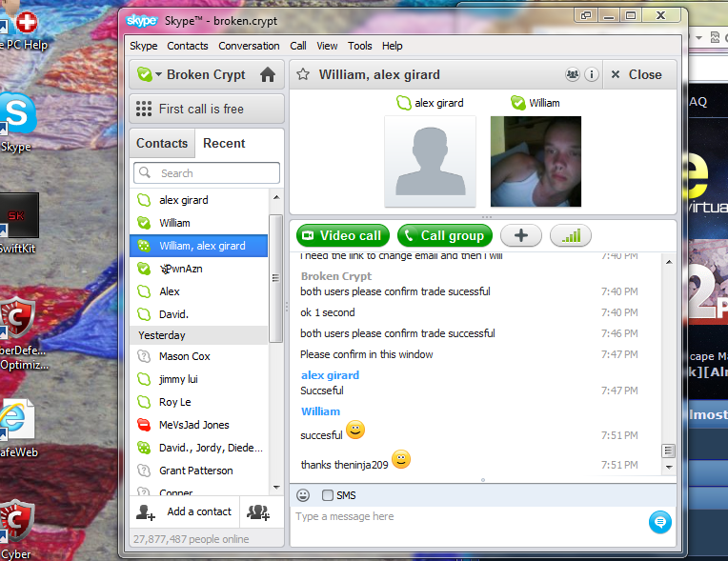Start a Video call
This screenshot has width=728, height=561.
343,235
